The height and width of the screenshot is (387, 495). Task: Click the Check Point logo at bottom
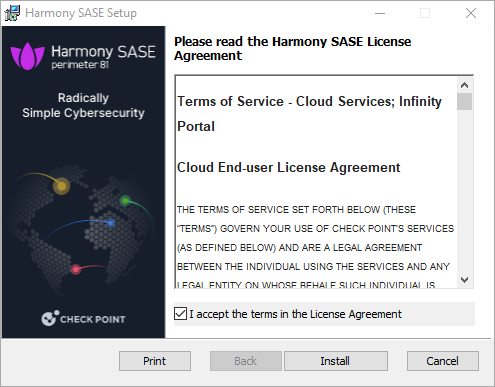83,318
